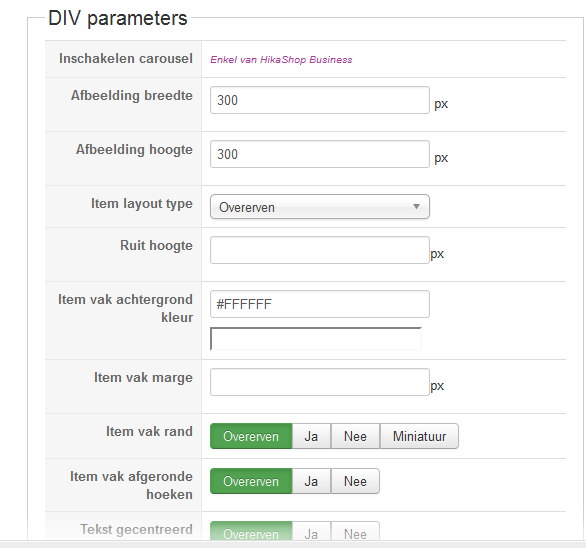Screen dimensions: 586x548
Task: Select Overerven for Item vak afgeronde hoeken
Action: pyautogui.click(x=251, y=481)
